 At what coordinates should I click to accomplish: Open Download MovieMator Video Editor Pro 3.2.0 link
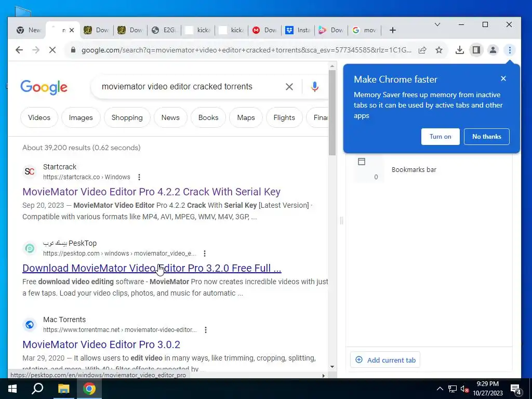point(152,268)
